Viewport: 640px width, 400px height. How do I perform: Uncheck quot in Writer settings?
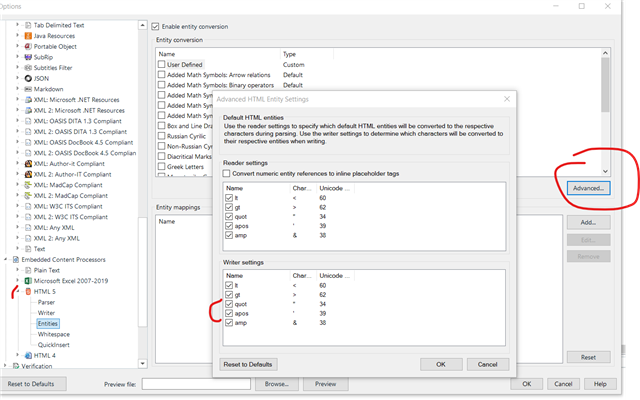[229, 304]
